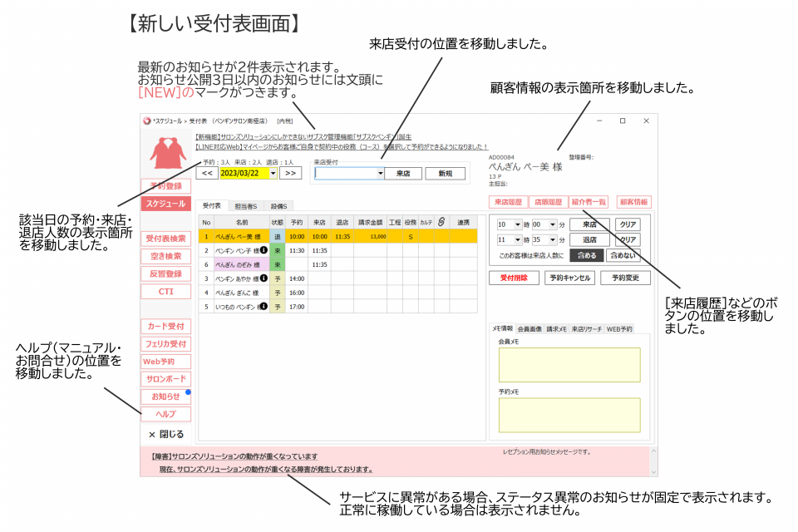Open the 【新機能】 news link
Image resolution: width=798 pixels, height=532 pixels.
(x=303, y=137)
